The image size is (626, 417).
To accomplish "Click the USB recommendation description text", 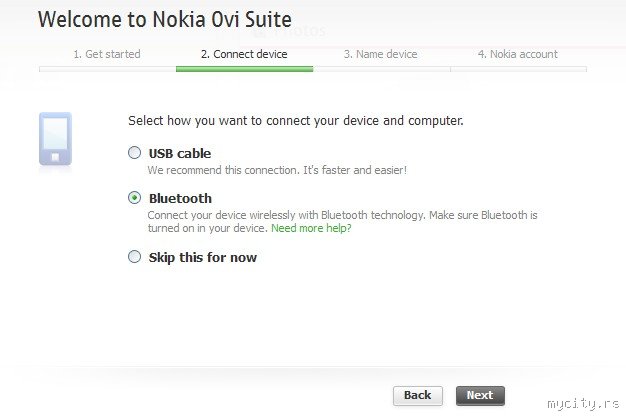I will pos(277,170).
